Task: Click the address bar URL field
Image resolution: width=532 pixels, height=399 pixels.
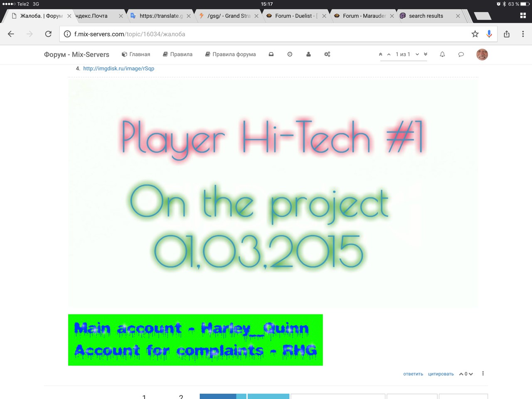Action: (266, 34)
